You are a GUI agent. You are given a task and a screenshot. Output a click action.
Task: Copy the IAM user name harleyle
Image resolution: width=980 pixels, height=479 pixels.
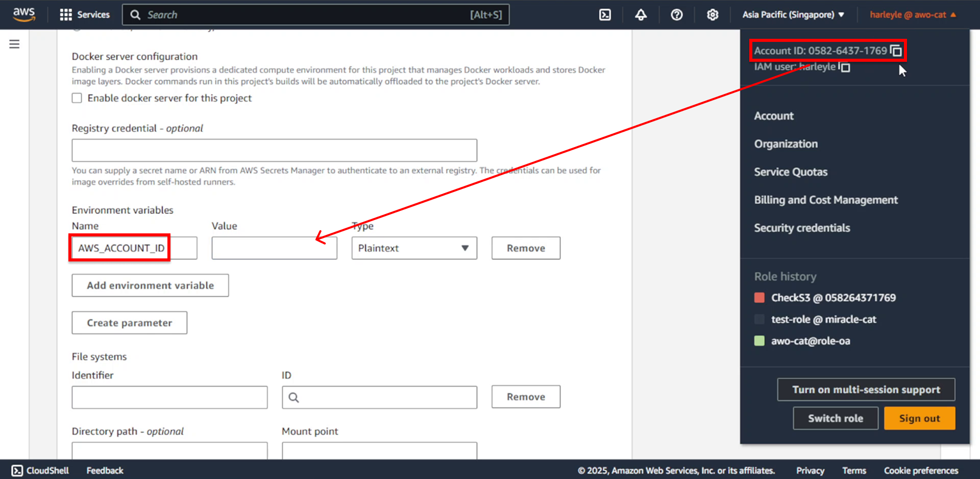(x=844, y=67)
